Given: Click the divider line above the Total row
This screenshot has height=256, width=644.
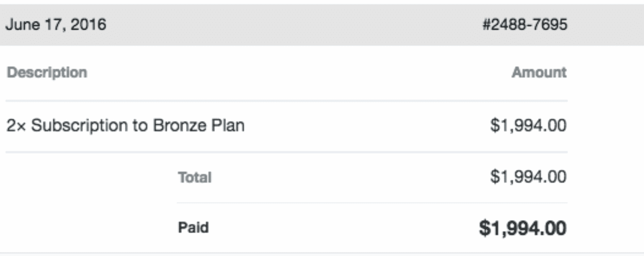Looking at the screenshot, I should 287,152.
